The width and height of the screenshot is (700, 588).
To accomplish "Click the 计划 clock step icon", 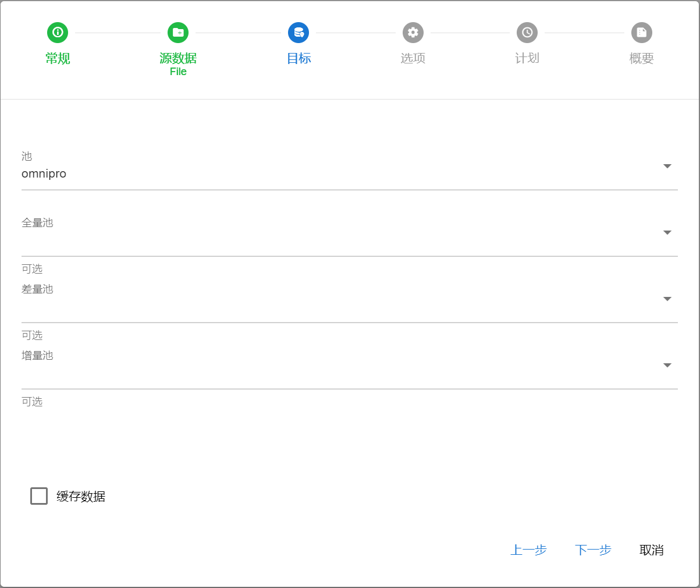I will coord(527,33).
